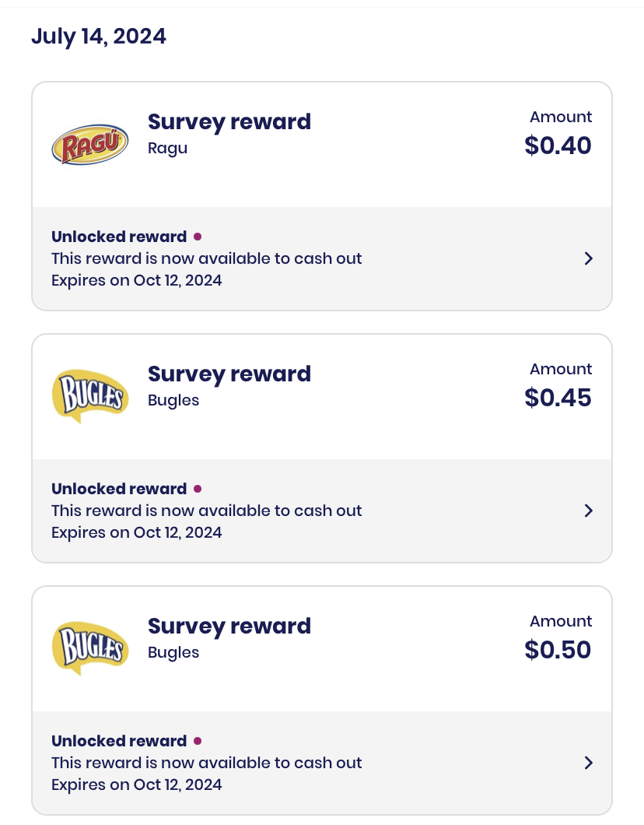Viewport: 644px width, 825px height.
Task: Click the Ragu Unlocked reward label
Action: tap(119, 237)
